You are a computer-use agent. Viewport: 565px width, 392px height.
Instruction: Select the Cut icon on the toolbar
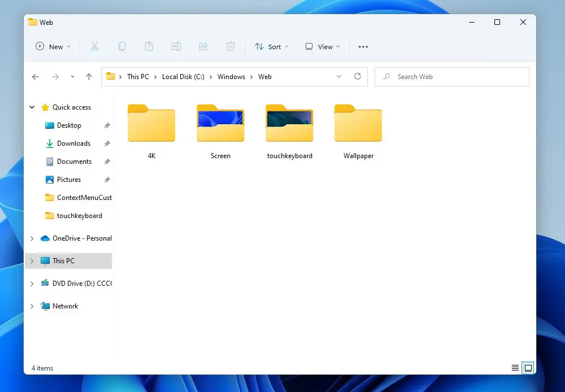95,46
